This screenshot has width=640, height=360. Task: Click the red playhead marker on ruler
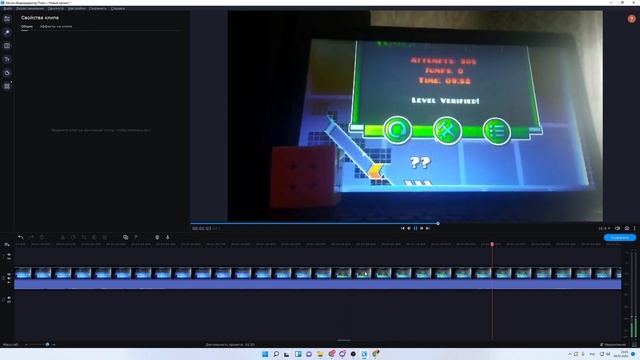pos(492,244)
